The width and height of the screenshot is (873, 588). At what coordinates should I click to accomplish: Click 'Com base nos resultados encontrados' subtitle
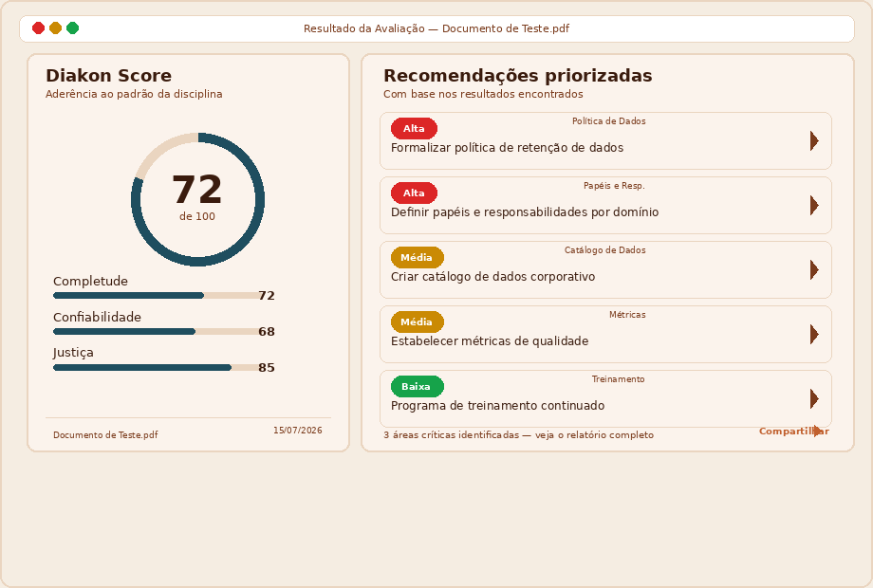click(x=483, y=94)
